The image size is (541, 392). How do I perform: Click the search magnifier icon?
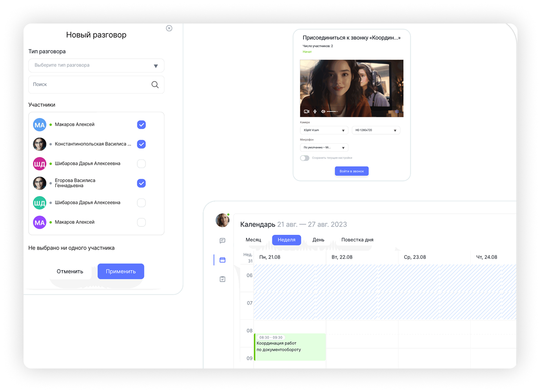155,85
